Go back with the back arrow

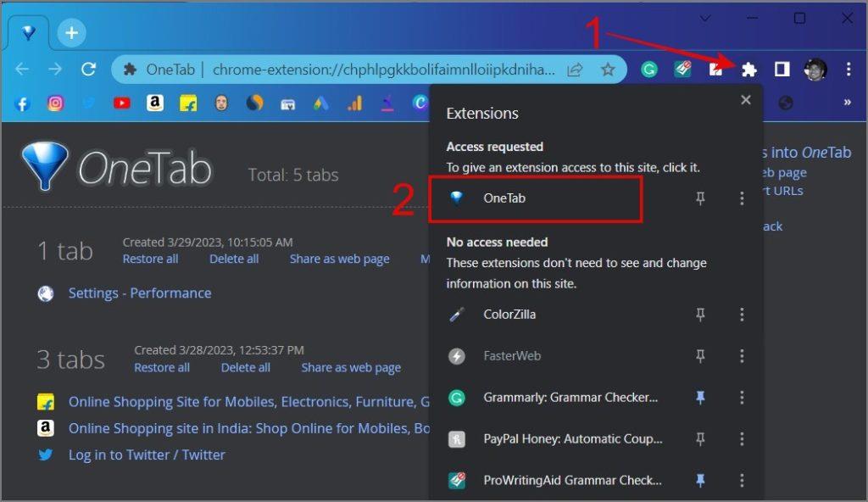(x=22, y=70)
